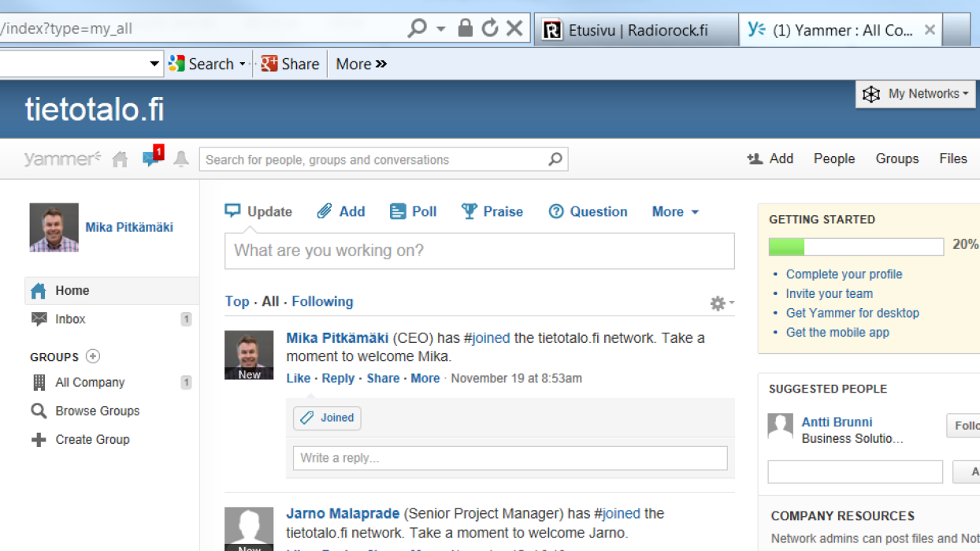Open Get Yammer for desktop link
The height and width of the screenshot is (551, 980).
[x=852, y=313]
